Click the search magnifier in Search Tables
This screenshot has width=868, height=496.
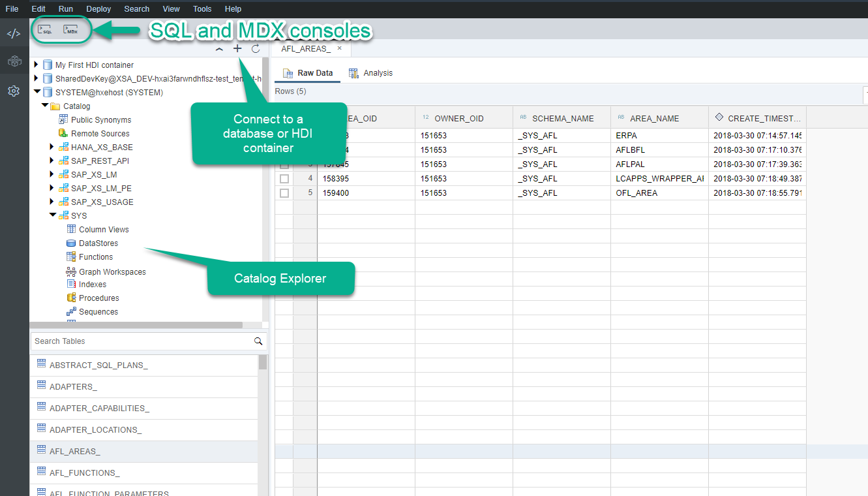pyautogui.click(x=258, y=341)
